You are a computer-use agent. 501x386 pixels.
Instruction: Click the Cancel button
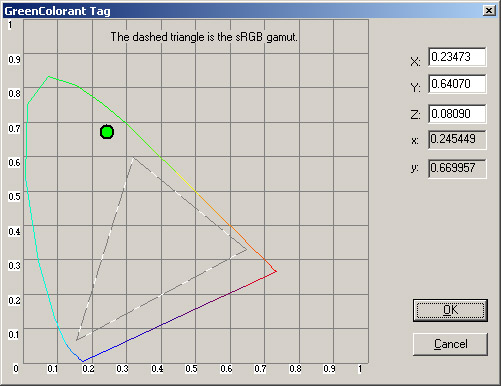[450, 344]
